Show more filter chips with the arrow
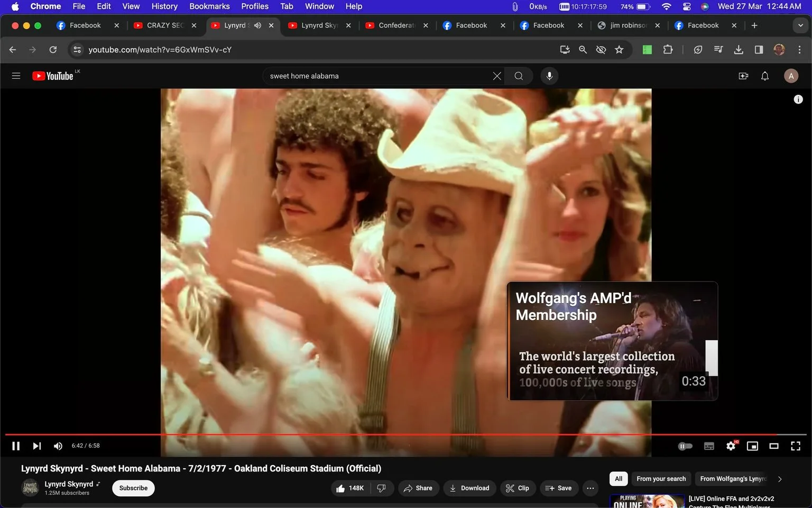Screen dimensions: 812x508 click(780, 479)
